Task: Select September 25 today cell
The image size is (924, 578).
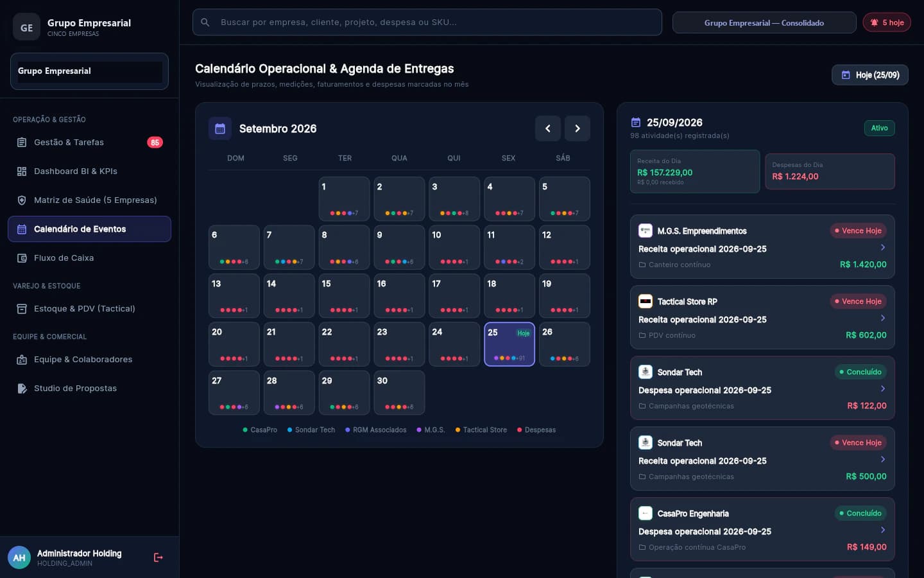Action: (x=509, y=344)
